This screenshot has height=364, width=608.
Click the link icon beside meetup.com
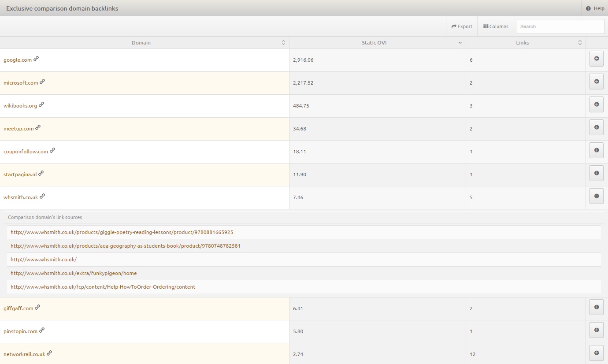pyautogui.click(x=38, y=127)
